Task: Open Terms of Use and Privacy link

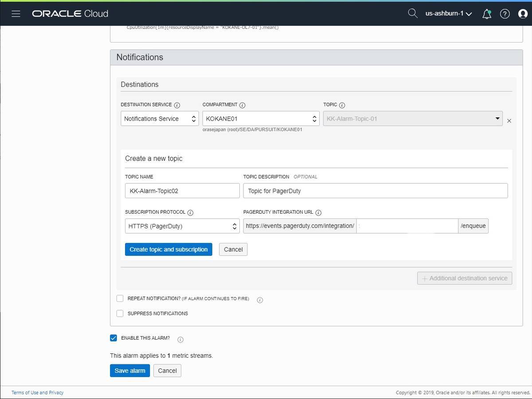Action: pos(37,392)
